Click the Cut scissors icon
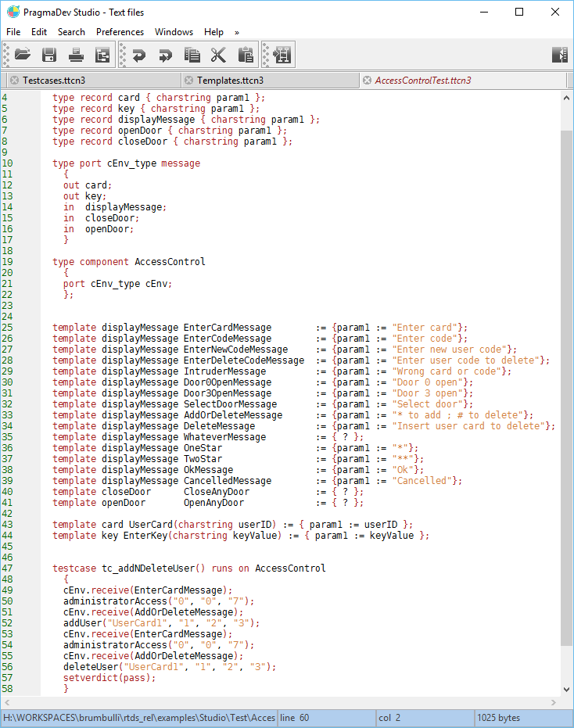This screenshot has height=728, width=574. point(218,55)
